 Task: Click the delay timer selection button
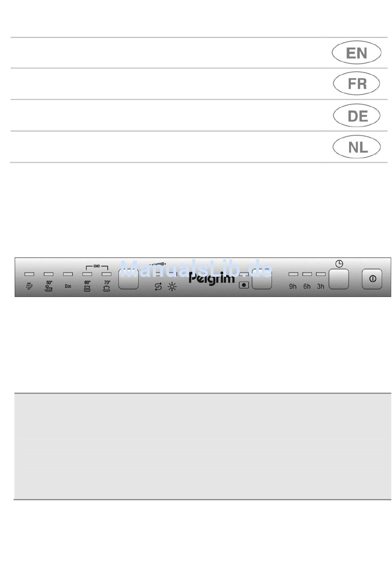click(339, 279)
